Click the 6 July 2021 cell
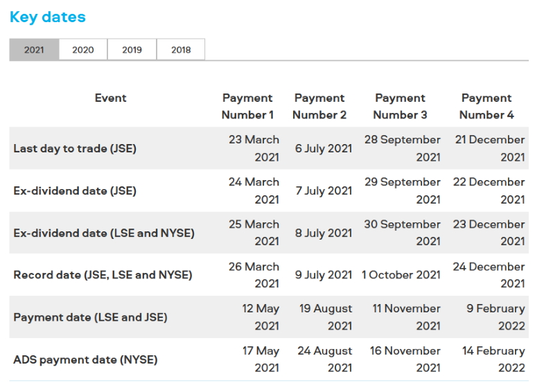This screenshot has height=392, width=544. (324, 149)
